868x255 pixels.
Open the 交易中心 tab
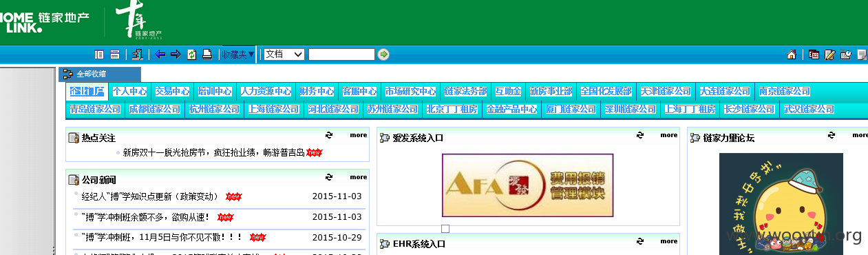point(172,91)
